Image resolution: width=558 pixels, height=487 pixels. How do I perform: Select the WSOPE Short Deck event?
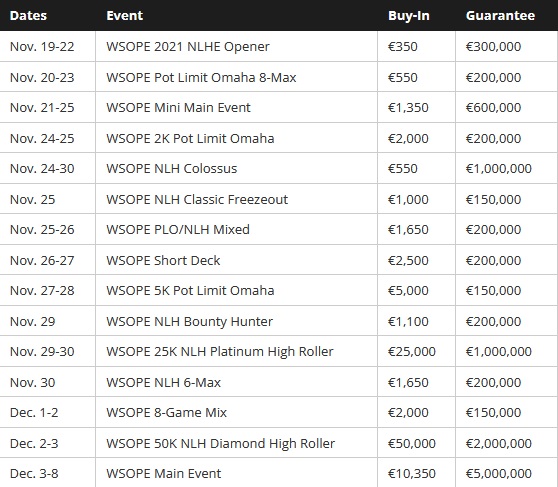coord(163,261)
